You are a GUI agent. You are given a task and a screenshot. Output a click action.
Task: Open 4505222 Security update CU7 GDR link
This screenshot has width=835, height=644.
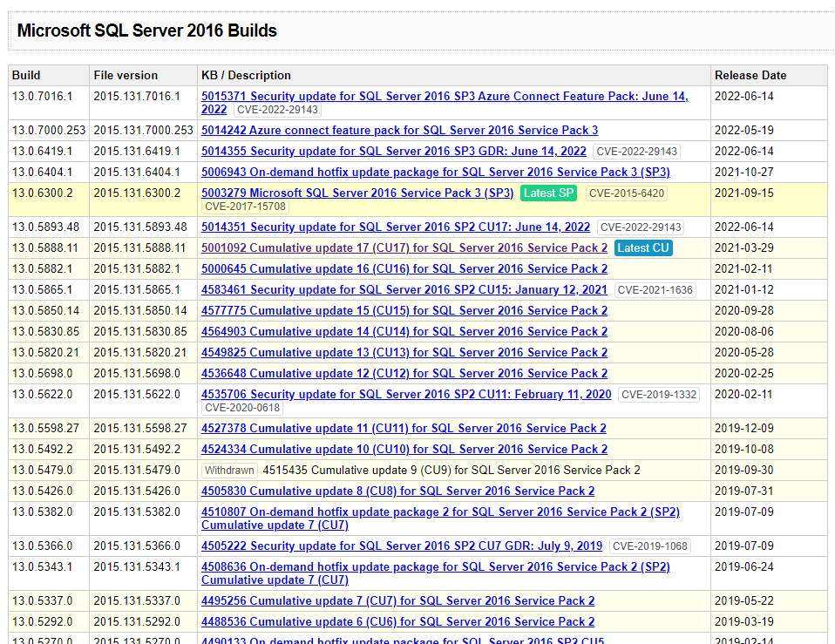coord(402,546)
